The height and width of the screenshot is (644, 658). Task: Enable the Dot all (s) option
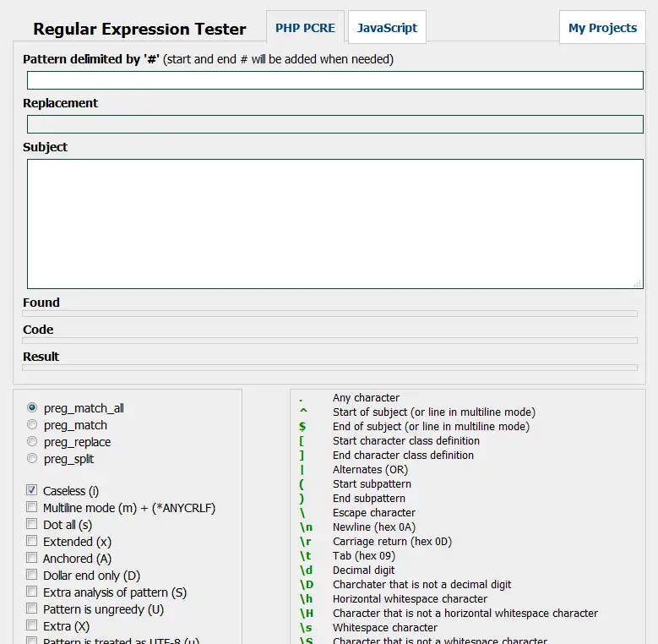[x=31, y=524]
